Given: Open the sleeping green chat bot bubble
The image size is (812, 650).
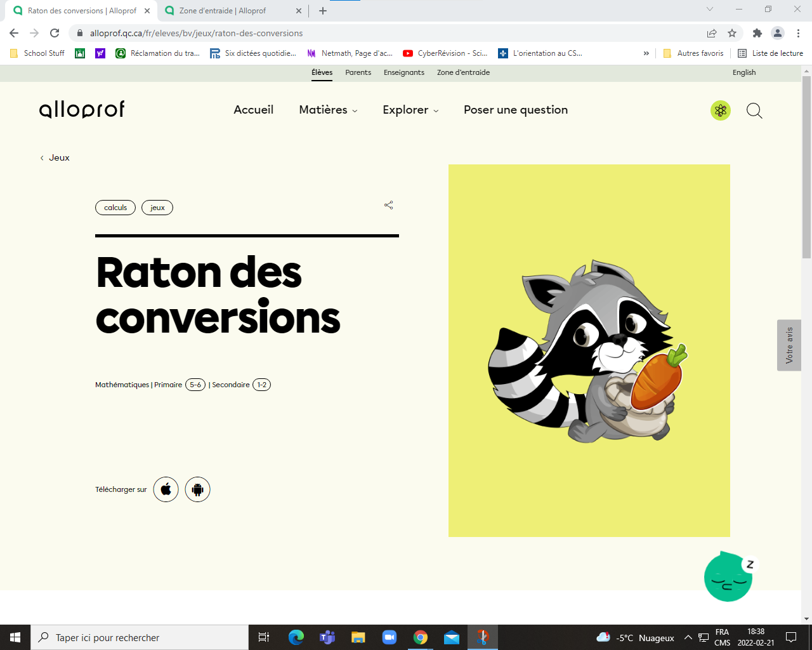Looking at the screenshot, I should tap(728, 577).
